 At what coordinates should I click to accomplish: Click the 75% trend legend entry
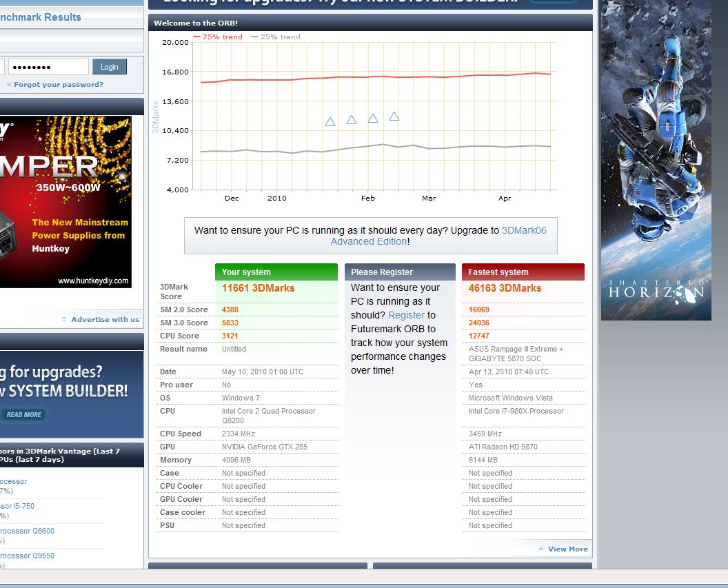click(218, 37)
